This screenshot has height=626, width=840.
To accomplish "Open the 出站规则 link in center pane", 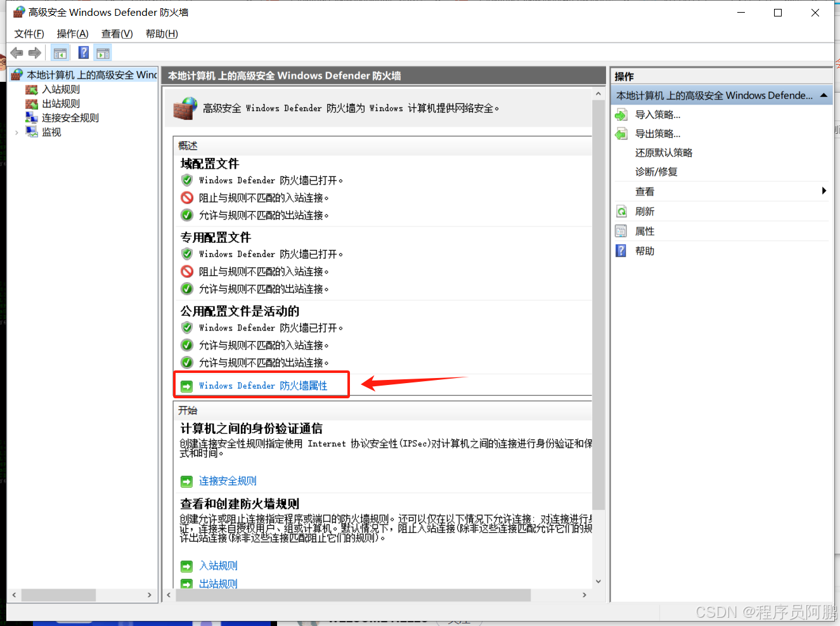I will pyautogui.click(x=218, y=584).
